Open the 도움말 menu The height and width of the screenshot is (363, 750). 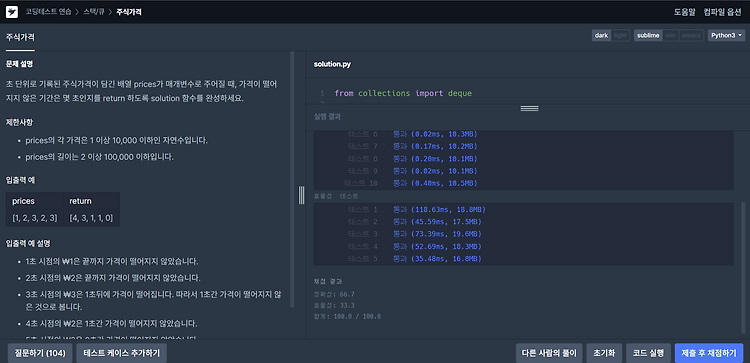684,12
